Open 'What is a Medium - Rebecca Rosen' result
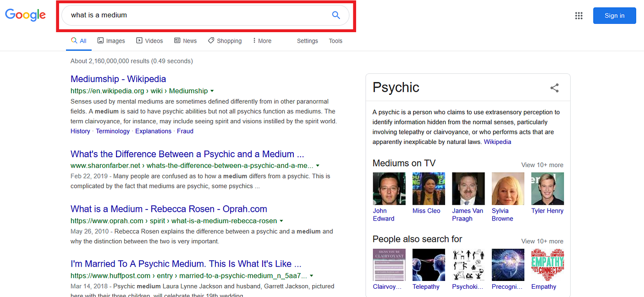Image resolution: width=644 pixels, height=297 pixels. coord(169,209)
